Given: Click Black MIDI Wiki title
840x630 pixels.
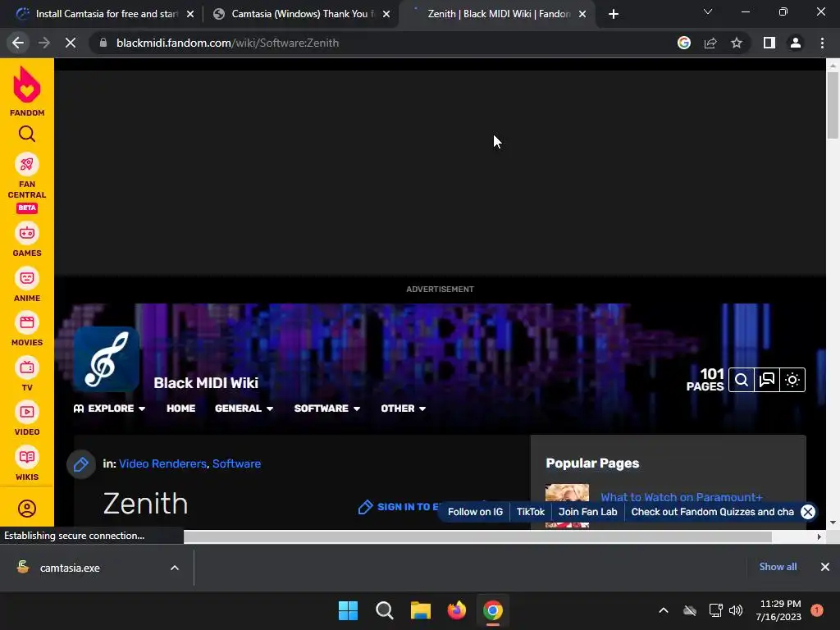Looking at the screenshot, I should 206,382.
